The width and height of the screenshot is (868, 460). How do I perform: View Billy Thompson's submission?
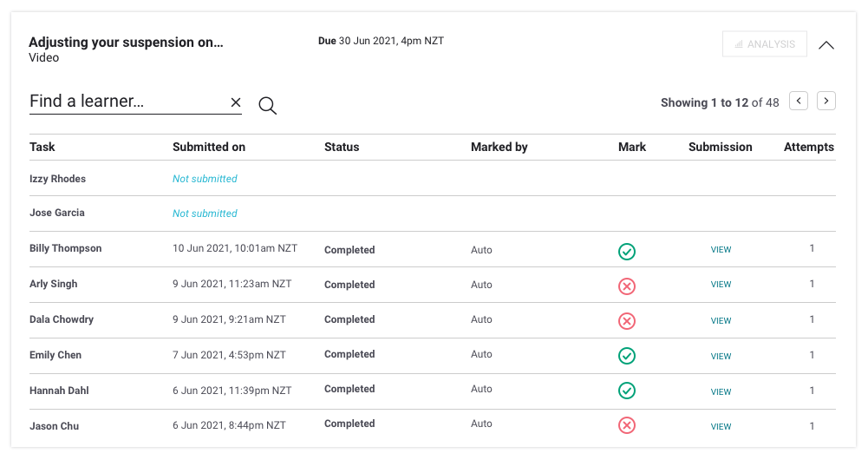(x=721, y=250)
